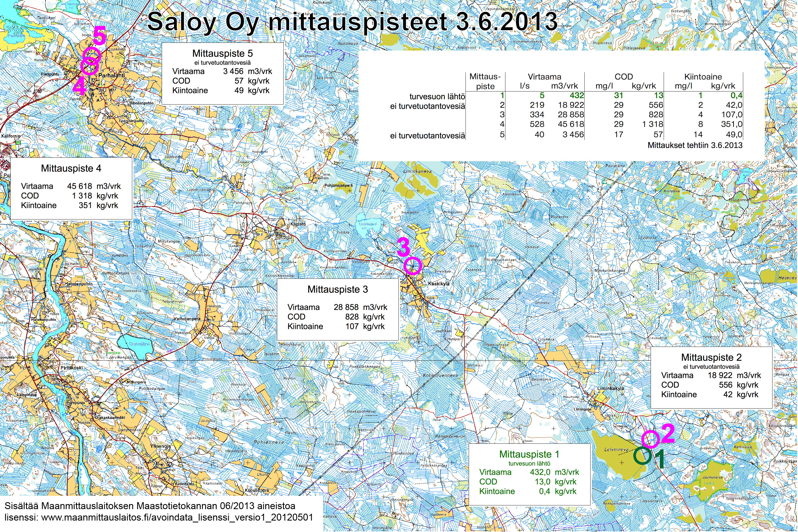Click the 'Parhalahti' place name
The image size is (798, 532).
click(111, 75)
